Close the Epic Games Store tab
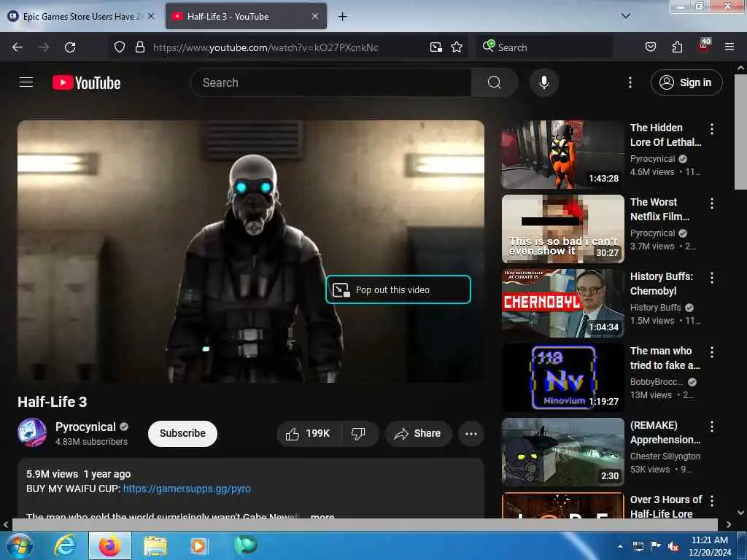This screenshot has height=560, width=747. pyautogui.click(x=151, y=16)
